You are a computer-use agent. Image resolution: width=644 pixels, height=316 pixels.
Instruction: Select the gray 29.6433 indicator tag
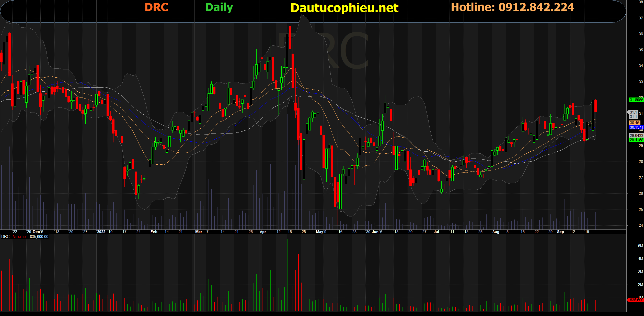pyautogui.click(x=636, y=136)
